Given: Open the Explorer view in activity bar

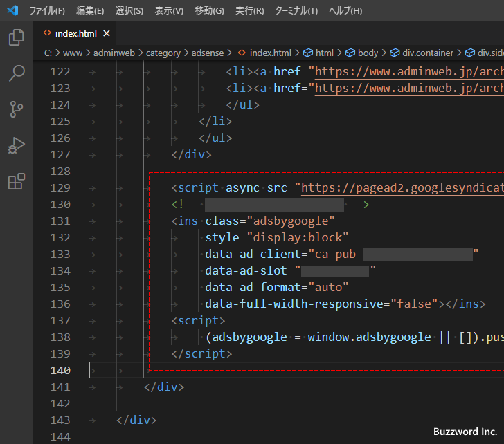Looking at the screenshot, I should [16, 37].
